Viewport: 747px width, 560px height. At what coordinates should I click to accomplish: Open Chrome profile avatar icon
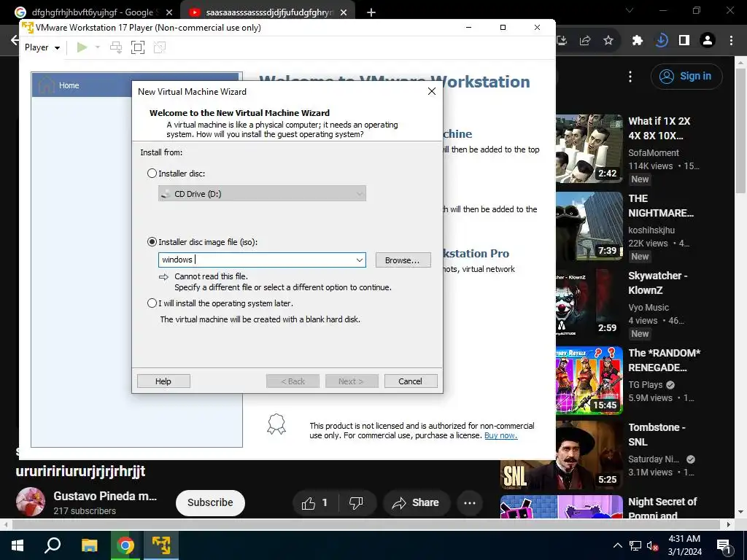coord(708,41)
